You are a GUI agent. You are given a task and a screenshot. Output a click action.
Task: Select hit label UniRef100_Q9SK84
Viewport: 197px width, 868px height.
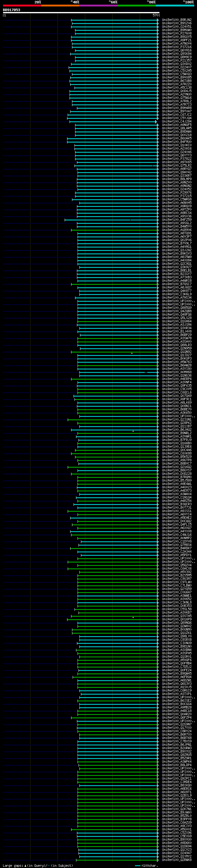(x=177, y=54)
